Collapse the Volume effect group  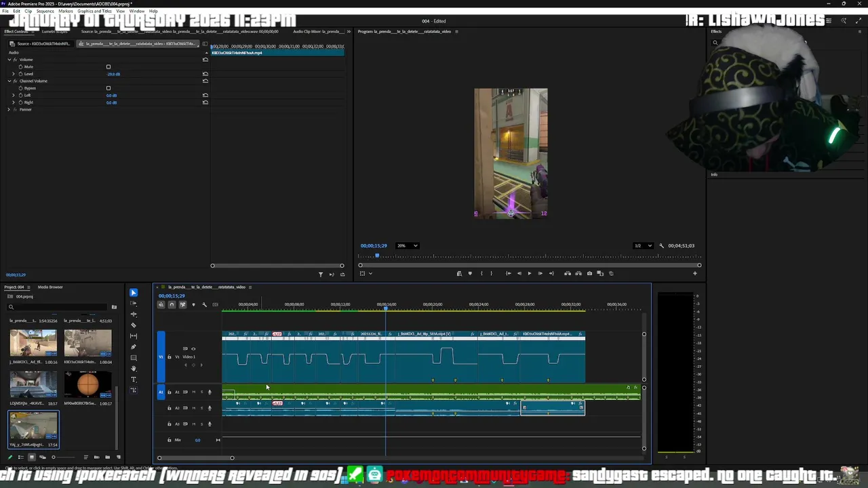[9, 60]
